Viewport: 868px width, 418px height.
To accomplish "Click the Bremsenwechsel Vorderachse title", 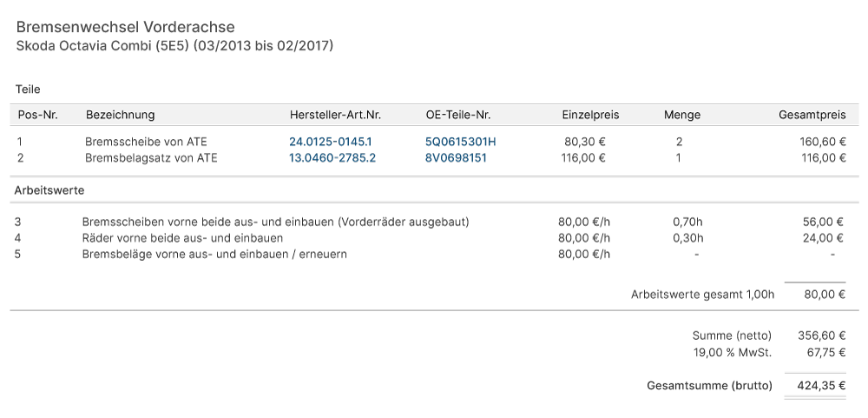I will (x=125, y=27).
